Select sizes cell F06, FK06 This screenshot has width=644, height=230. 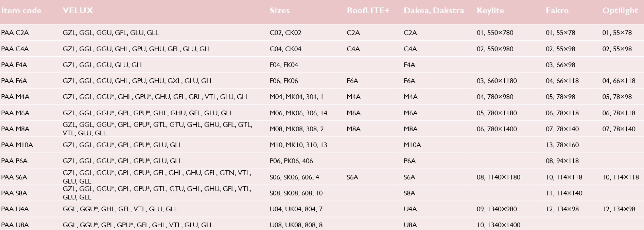coord(284,81)
